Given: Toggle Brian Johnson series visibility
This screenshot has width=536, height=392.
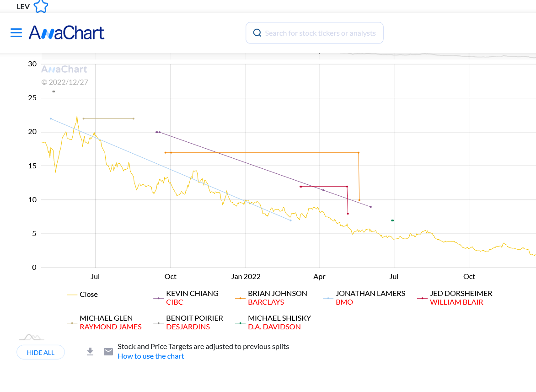Looking at the screenshot, I should pyautogui.click(x=278, y=293).
